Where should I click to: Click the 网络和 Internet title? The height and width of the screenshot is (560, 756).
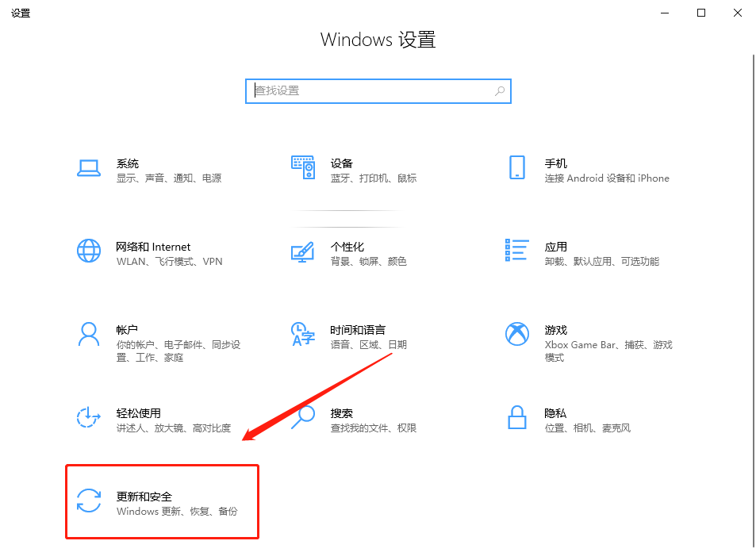click(153, 247)
